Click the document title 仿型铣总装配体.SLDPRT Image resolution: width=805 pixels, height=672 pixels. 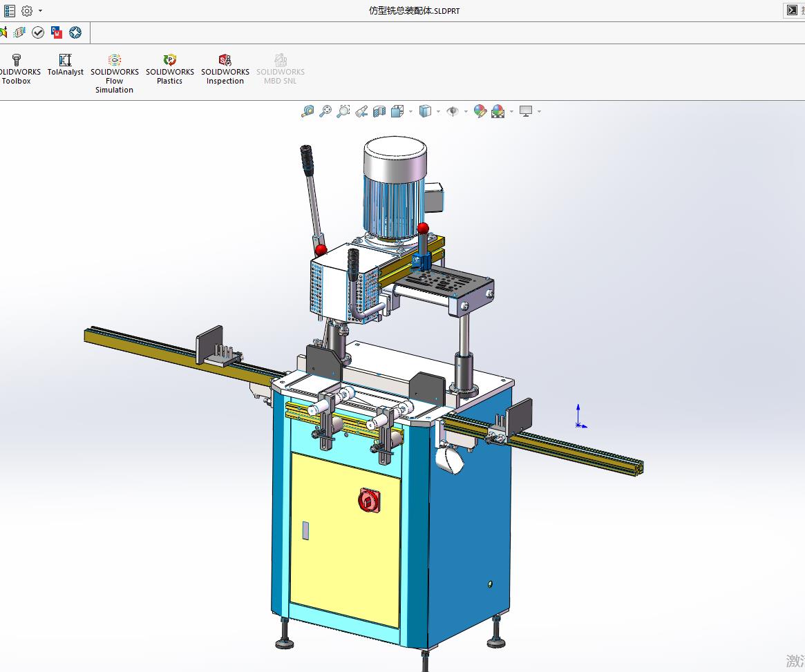coord(415,11)
